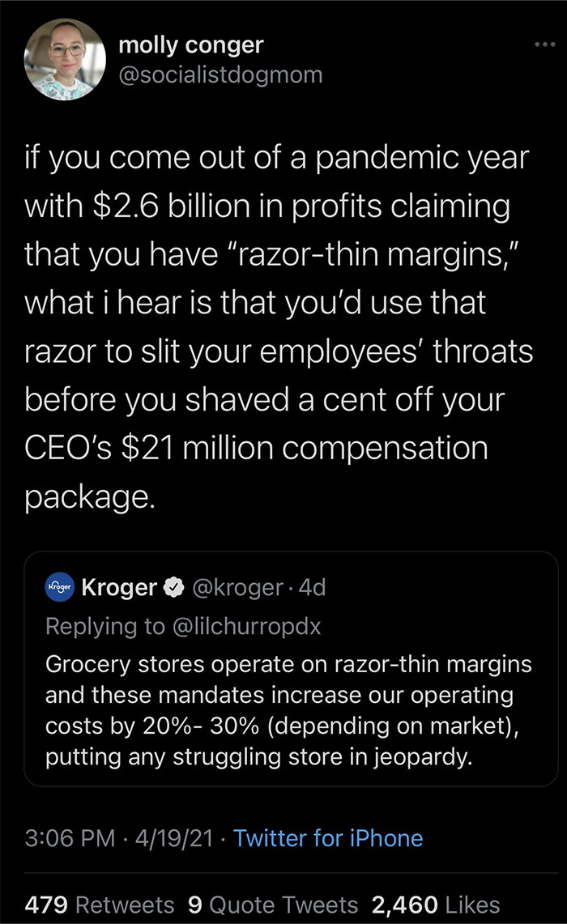The height and width of the screenshot is (924, 567).
Task: Open molly conger's profile via display name
Action: [x=190, y=45]
